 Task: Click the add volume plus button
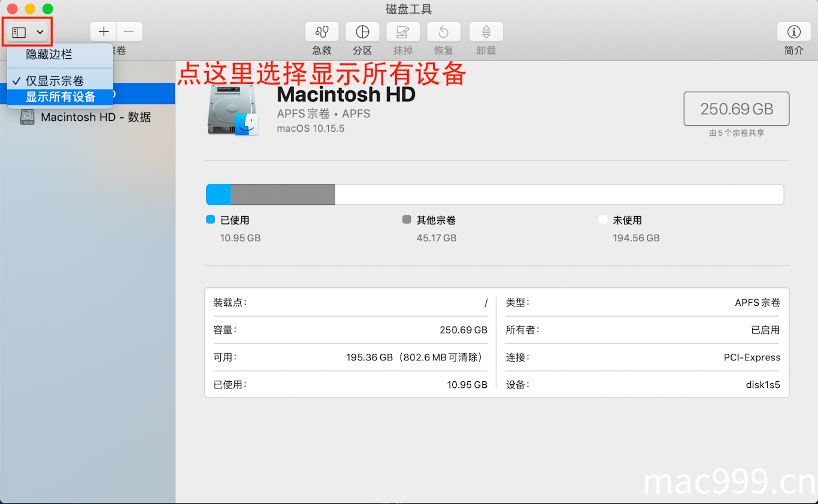[104, 32]
